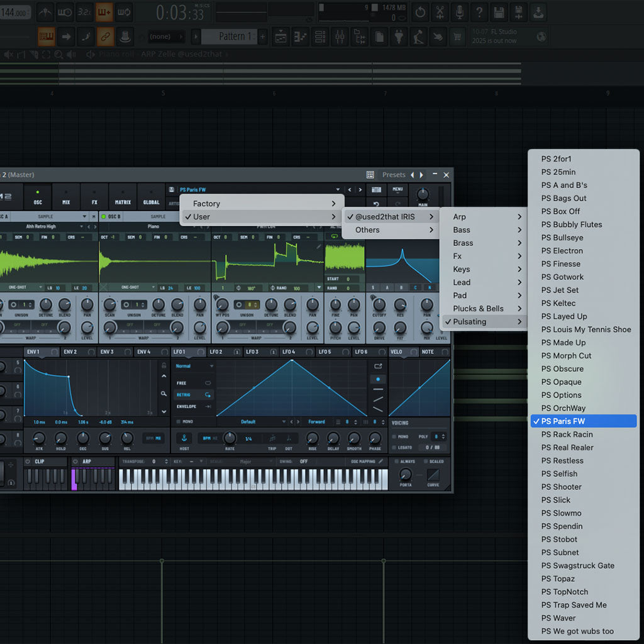Viewport: 644px width, 644px height.
Task: Click the shopping cart icon in toolbar
Action: click(x=457, y=37)
